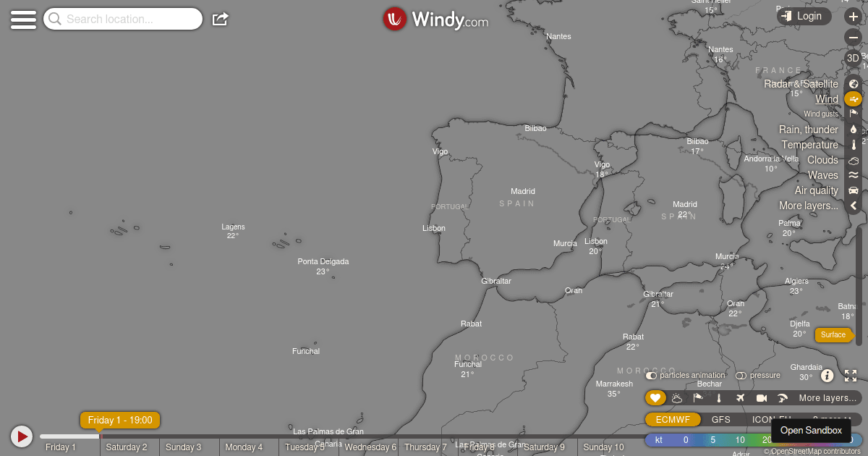868x456 pixels.
Task: Enable the pressure overlay toggle
Action: pyautogui.click(x=741, y=375)
